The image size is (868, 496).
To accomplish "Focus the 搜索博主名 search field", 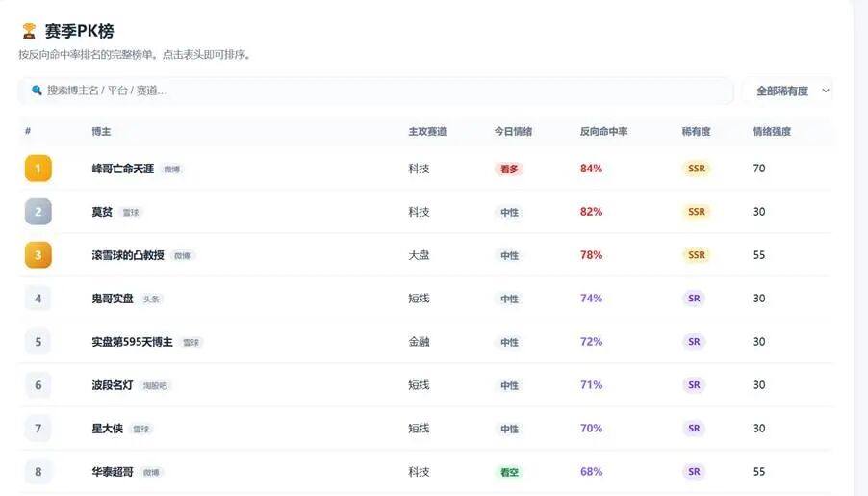I will [x=376, y=91].
